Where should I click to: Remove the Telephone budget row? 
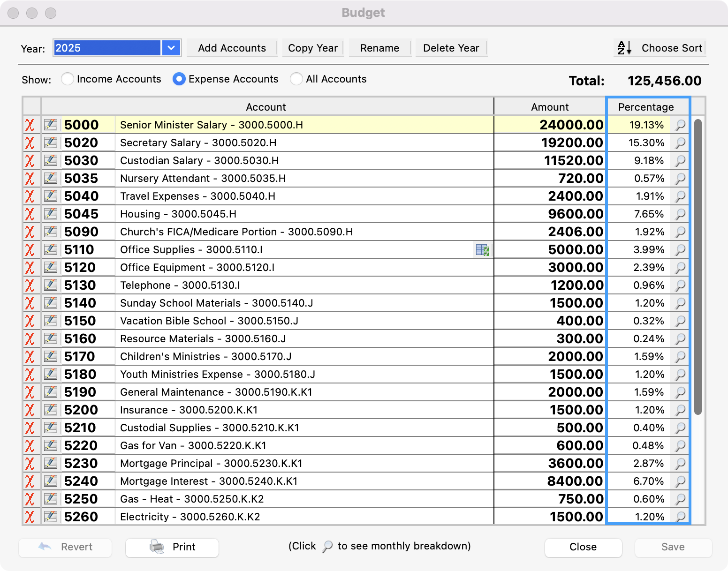point(30,285)
